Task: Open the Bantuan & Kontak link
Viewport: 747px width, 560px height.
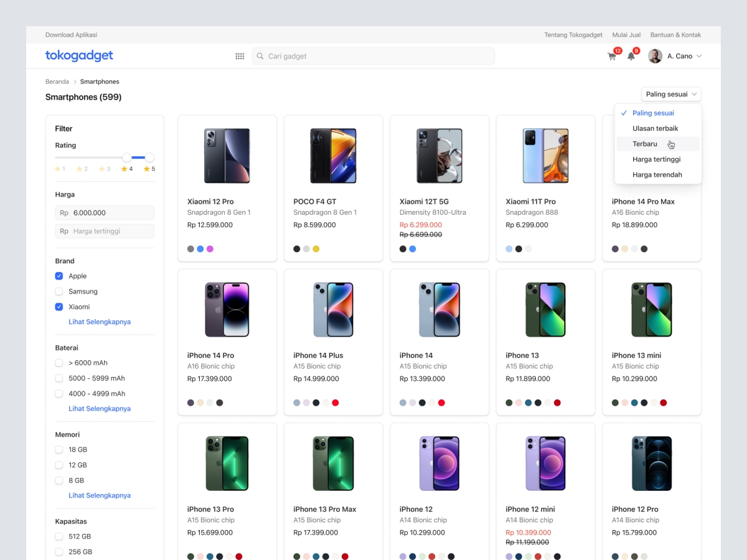Action: [675, 35]
